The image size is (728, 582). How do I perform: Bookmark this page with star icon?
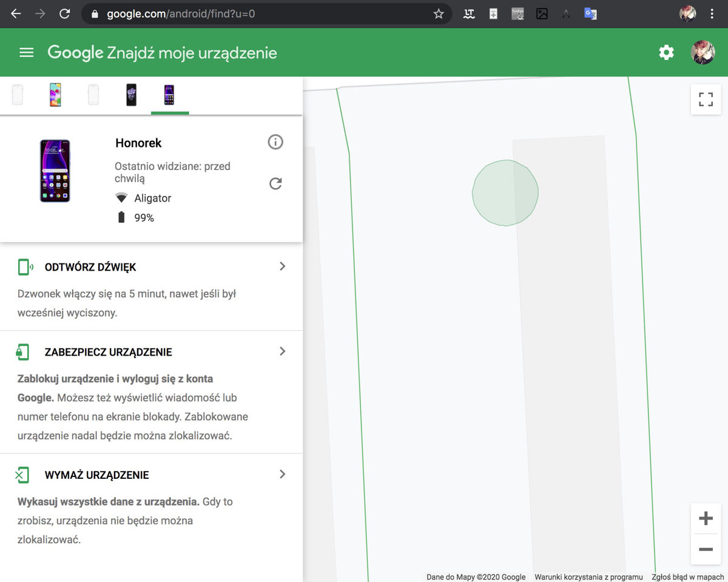point(439,14)
